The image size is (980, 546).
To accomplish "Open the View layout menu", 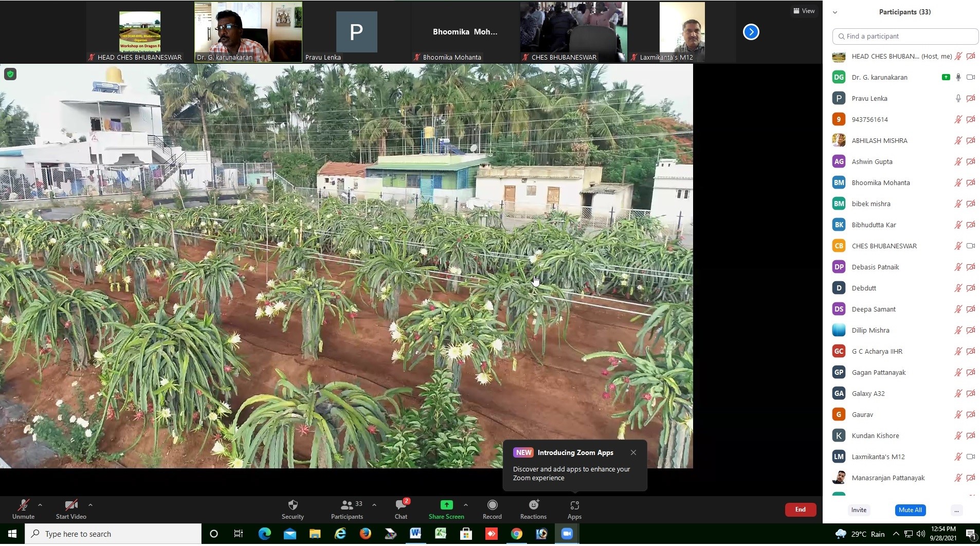I will click(x=804, y=10).
